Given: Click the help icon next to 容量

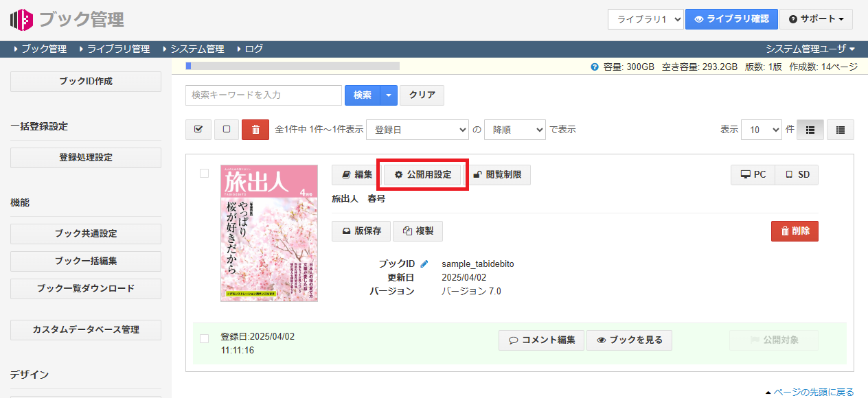Looking at the screenshot, I should pyautogui.click(x=594, y=67).
